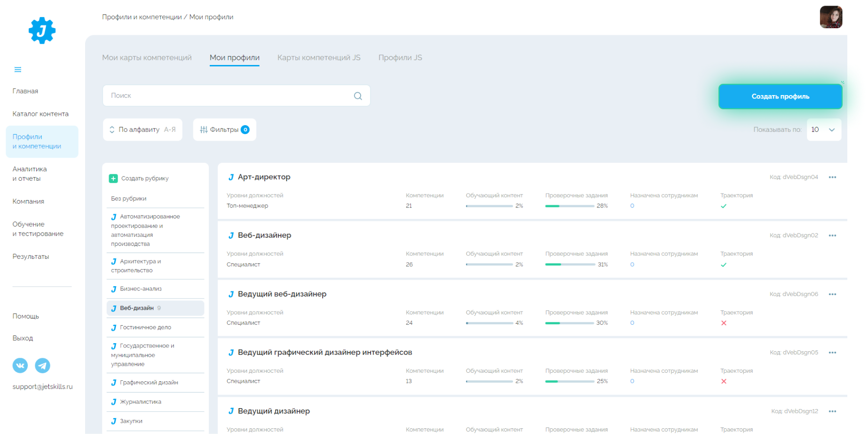Open the Показывать по 10 dropdown
Viewport: 868px width, 434px height.
click(824, 129)
